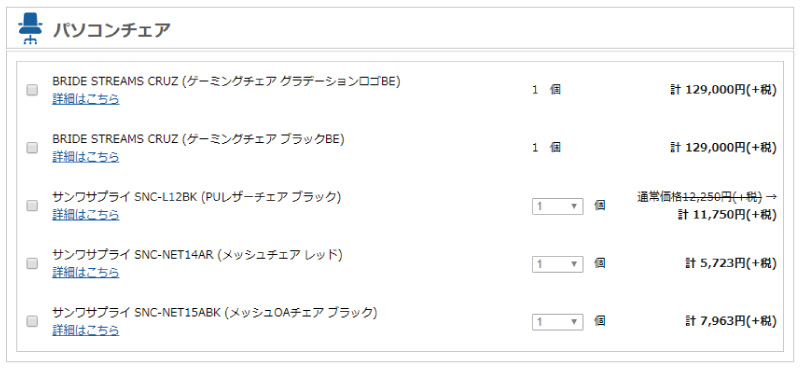The height and width of the screenshot is (368, 800).
Task: Select the SNC-L12BK PUレザーチェア checkbox
Action: click(x=32, y=206)
